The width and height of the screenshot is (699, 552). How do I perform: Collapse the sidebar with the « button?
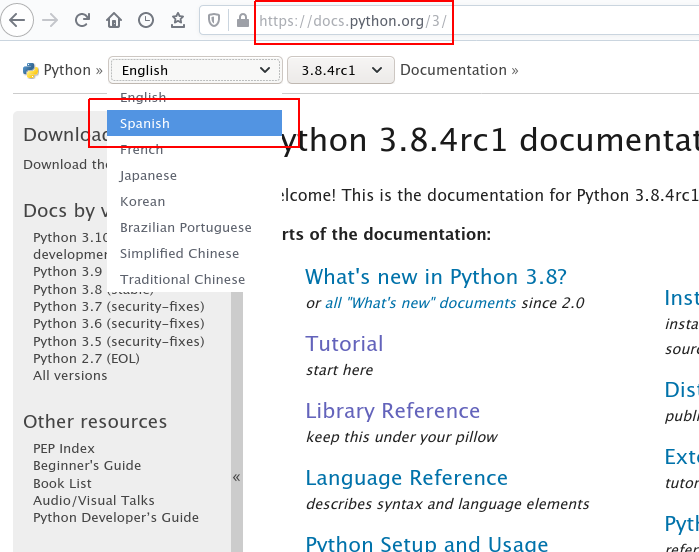click(237, 477)
